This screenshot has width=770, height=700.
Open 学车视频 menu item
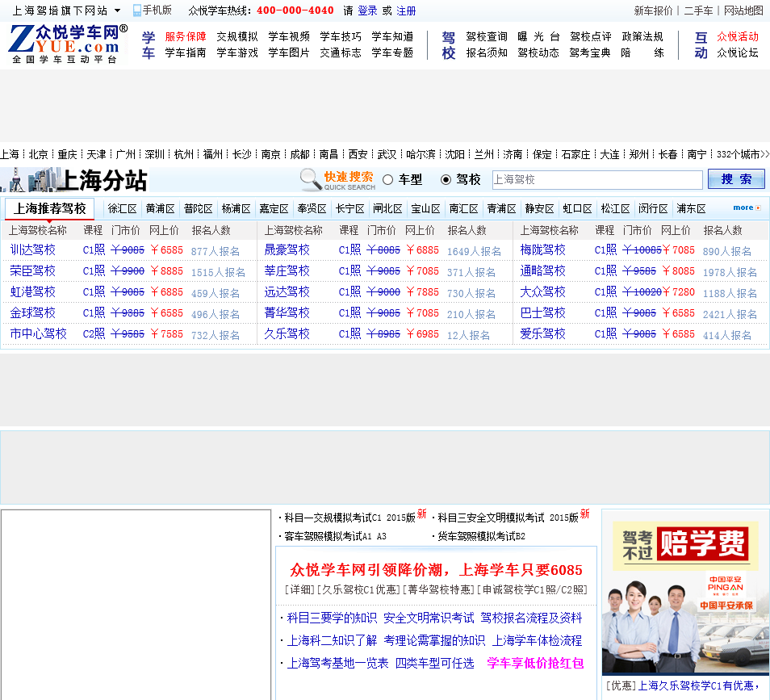click(x=289, y=37)
